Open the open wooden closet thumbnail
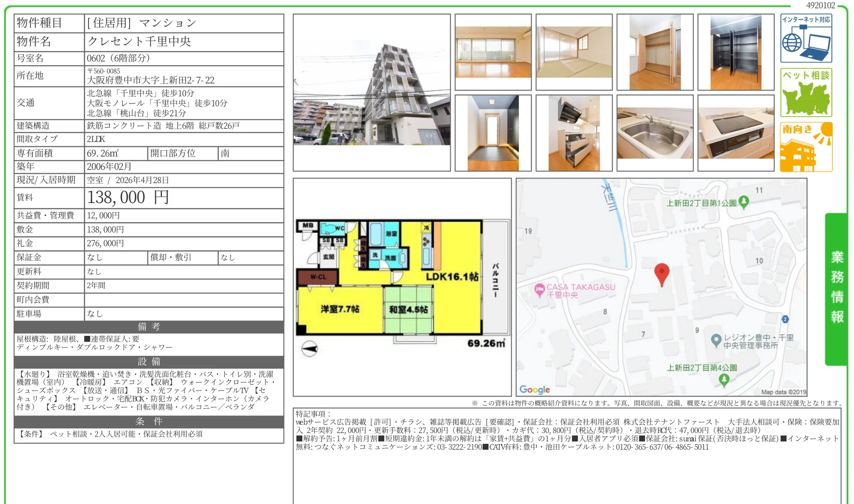The height and width of the screenshot is (504, 854). (x=655, y=52)
